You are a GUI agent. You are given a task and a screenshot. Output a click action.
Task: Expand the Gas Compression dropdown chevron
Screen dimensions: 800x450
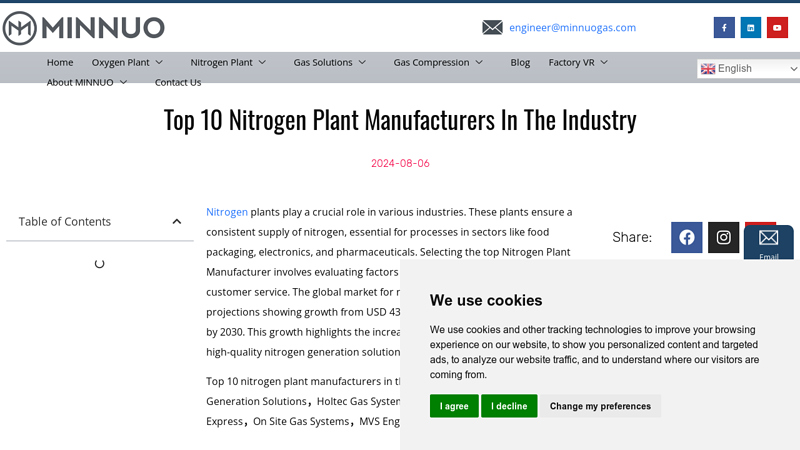pyautogui.click(x=479, y=62)
